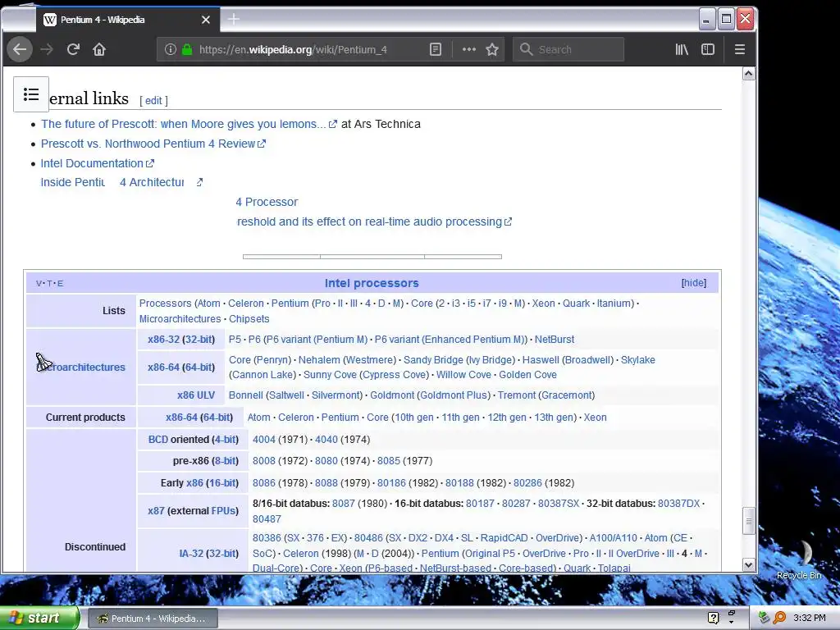
Task: Open the Nehalem link
Action: 319,360
